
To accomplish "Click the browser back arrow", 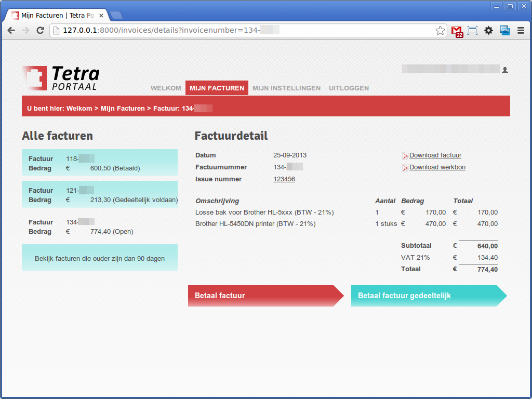I will tap(11, 31).
